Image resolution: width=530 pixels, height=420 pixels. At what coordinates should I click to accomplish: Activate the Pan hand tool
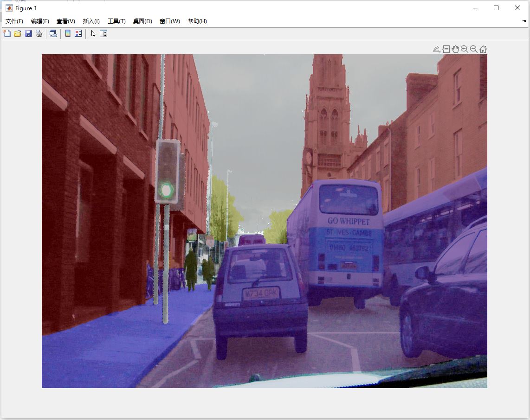[455, 49]
